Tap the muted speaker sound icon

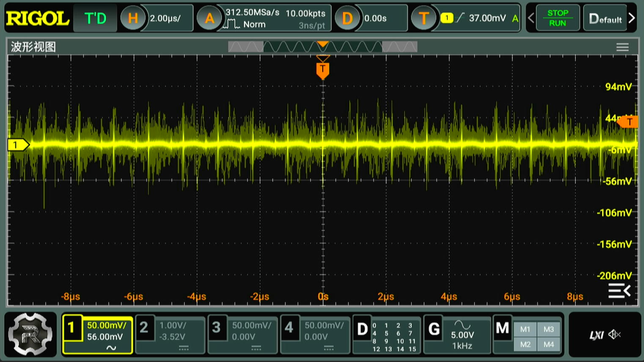tap(615, 335)
